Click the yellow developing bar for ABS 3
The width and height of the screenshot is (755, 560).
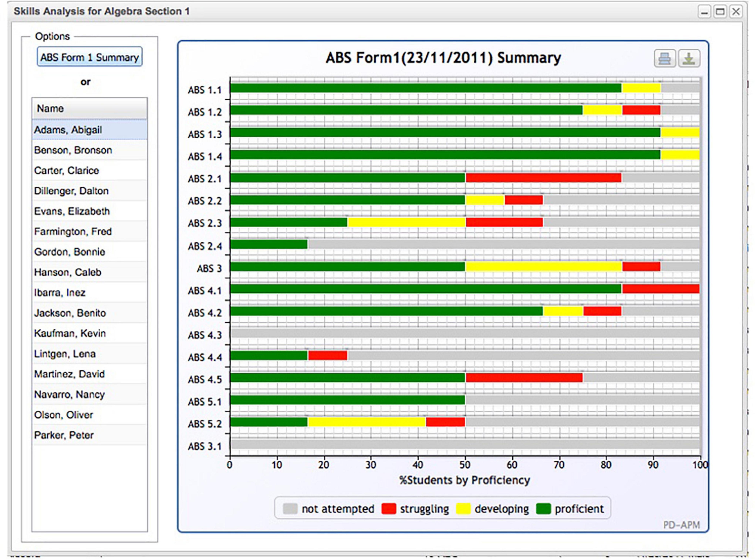544,266
